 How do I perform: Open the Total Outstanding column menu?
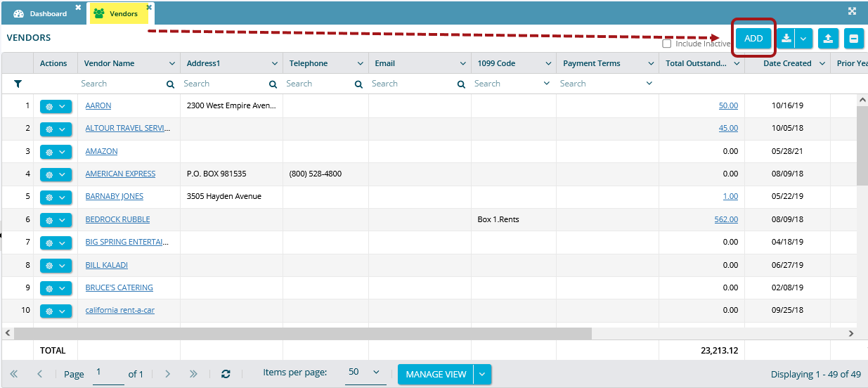click(737, 63)
